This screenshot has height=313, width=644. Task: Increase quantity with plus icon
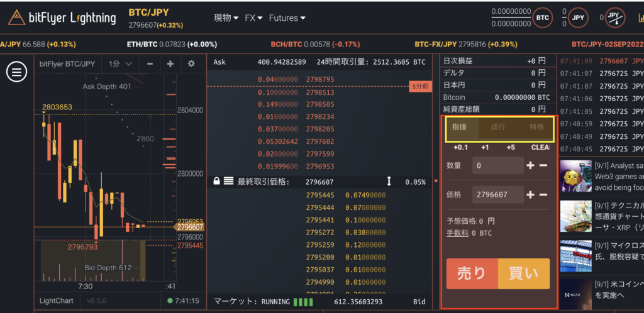pyautogui.click(x=530, y=165)
